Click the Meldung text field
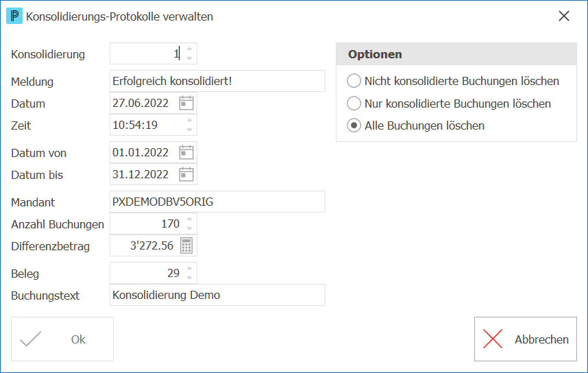The width and height of the screenshot is (588, 373). click(x=217, y=81)
